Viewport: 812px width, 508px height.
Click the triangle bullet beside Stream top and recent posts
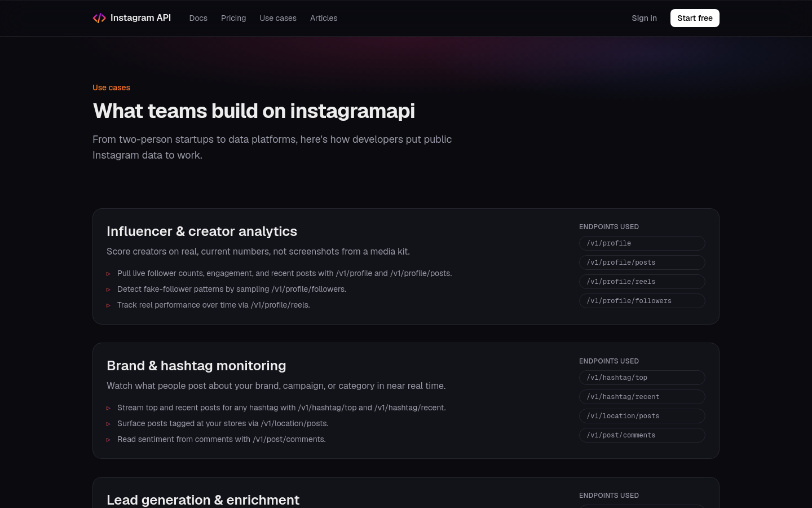point(109,408)
